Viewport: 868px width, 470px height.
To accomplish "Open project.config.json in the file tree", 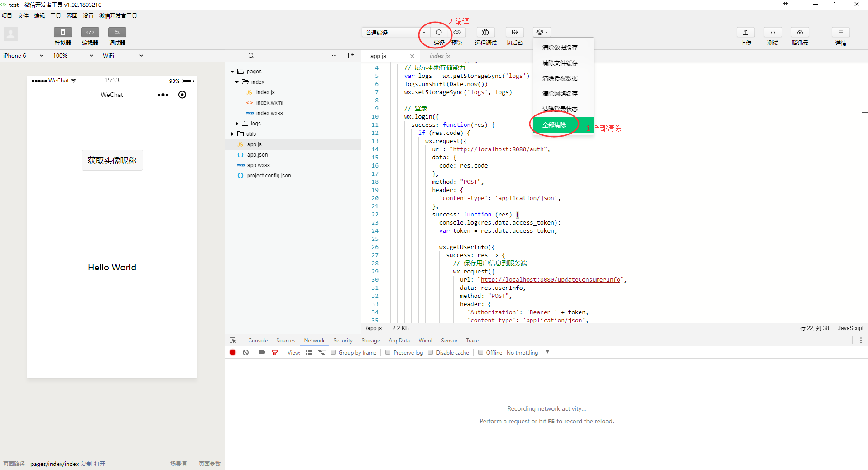I will (x=269, y=176).
